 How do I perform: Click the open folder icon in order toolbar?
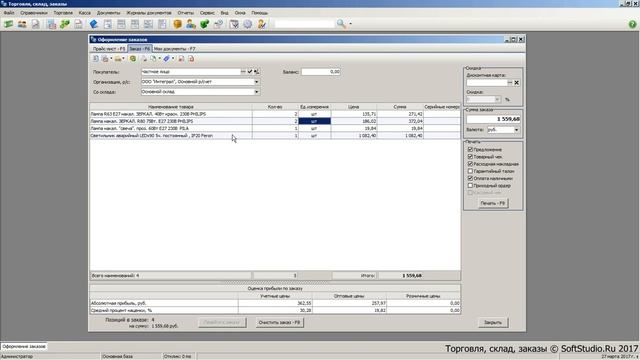[x=118, y=59]
